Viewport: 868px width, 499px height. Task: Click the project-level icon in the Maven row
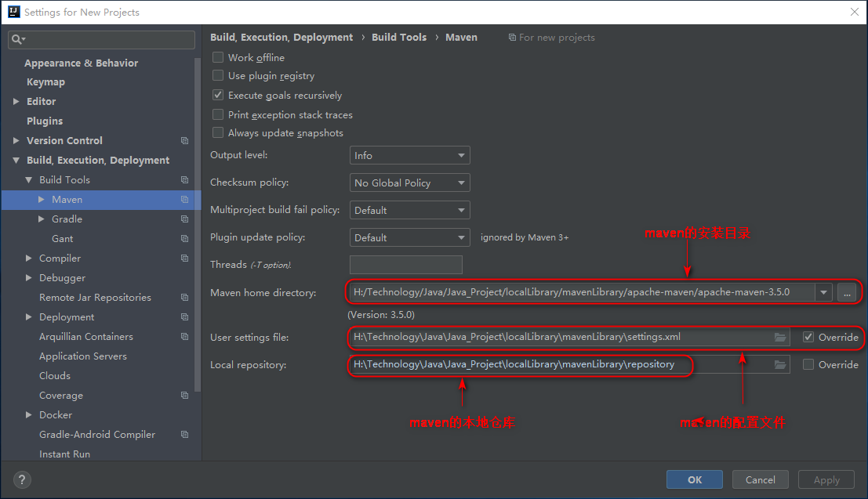[185, 199]
